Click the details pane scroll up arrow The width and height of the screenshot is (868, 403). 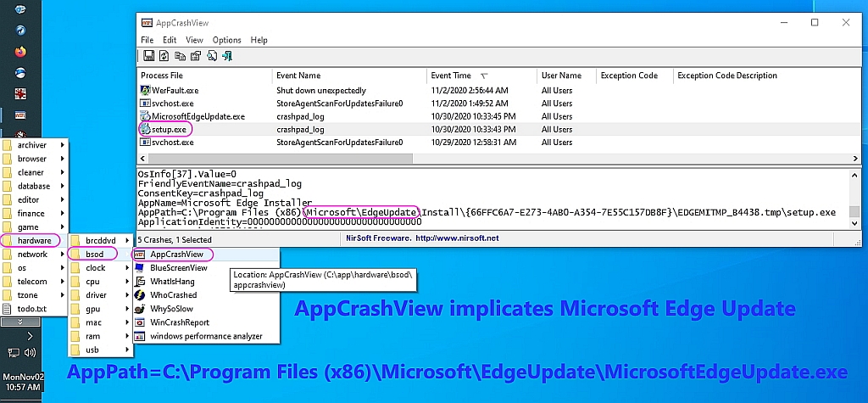(856, 175)
